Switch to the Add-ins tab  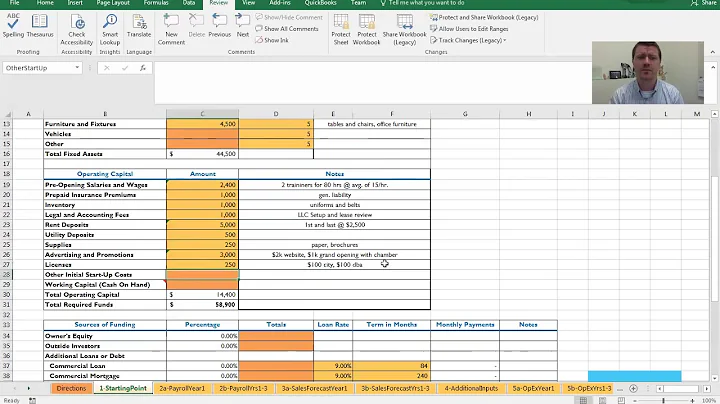[x=280, y=3]
